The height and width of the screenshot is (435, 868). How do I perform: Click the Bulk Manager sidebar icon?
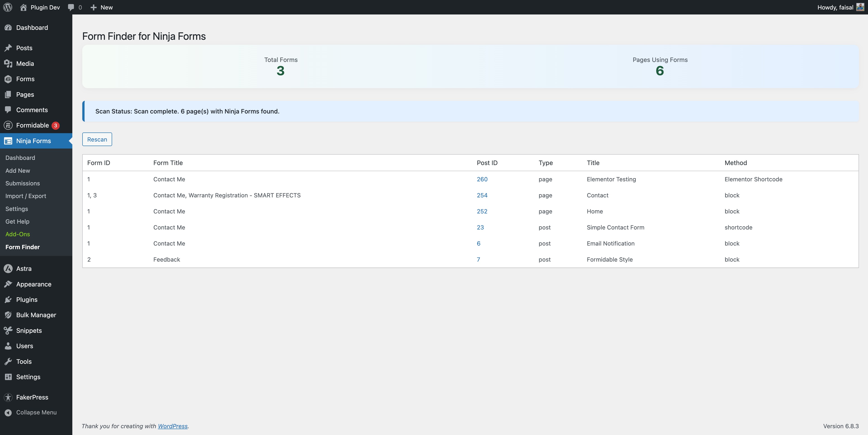(x=8, y=315)
